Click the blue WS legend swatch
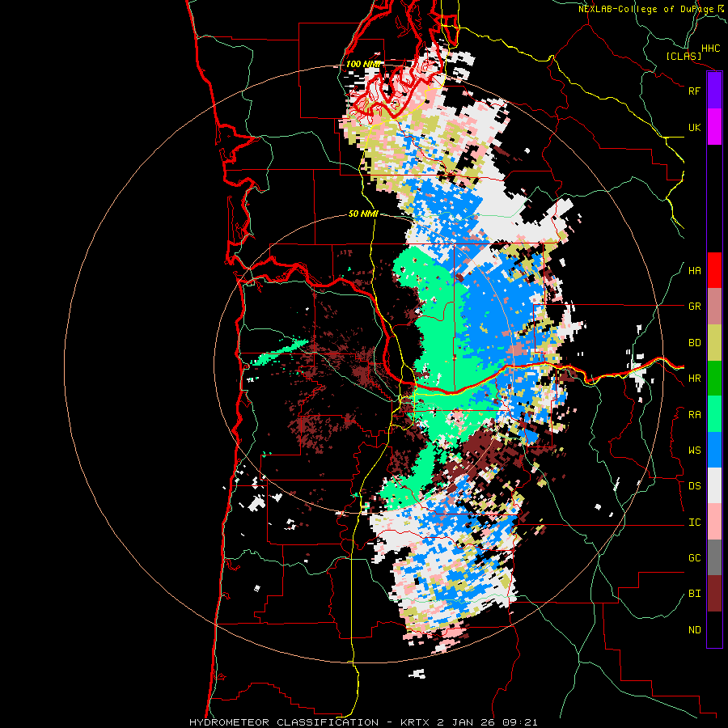The width and height of the screenshot is (728, 728). click(x=714, y=450)
